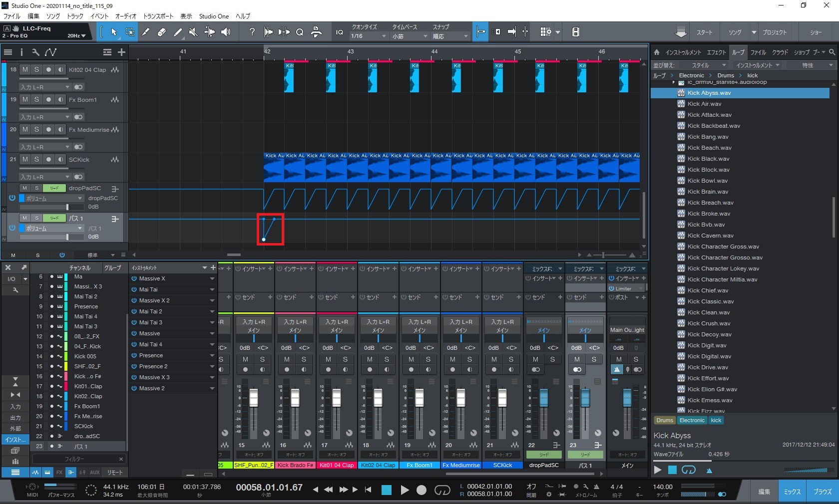Select the Range tool

(130, 32)
